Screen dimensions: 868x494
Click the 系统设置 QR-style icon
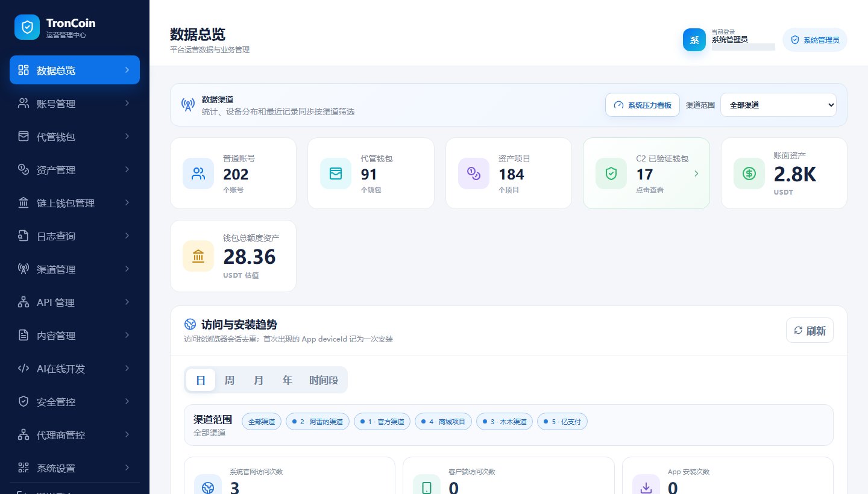[24, 467]
